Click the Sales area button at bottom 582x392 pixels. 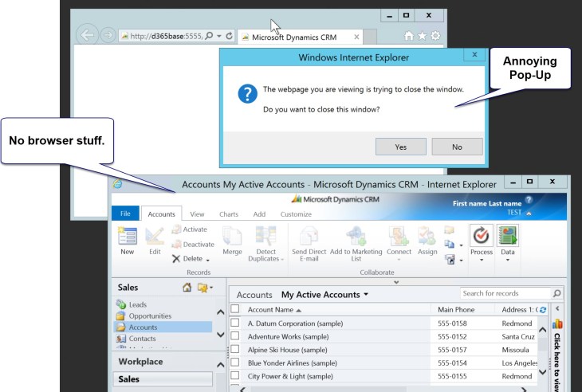pos(163,379)
